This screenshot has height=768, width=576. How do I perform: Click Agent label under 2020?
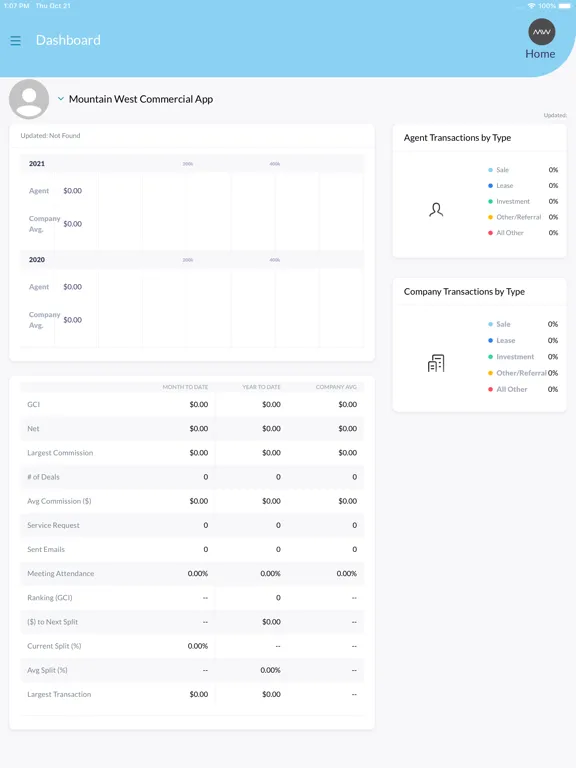point(39,287)
